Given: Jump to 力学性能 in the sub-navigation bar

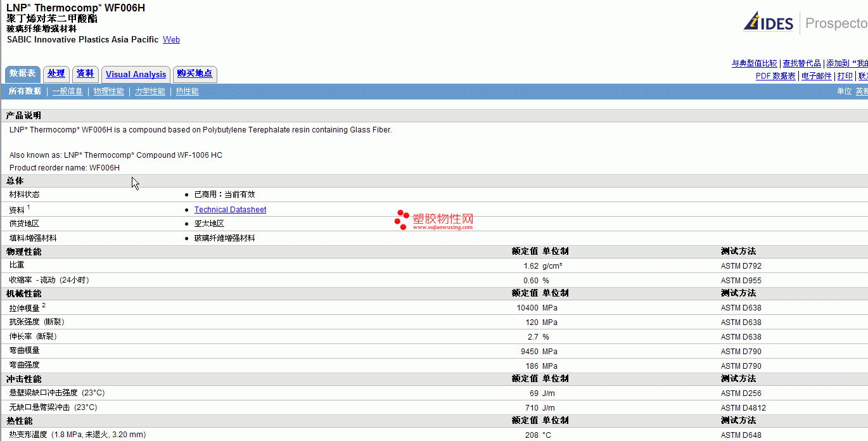Looking at the screenshot, I should point(150,91).
